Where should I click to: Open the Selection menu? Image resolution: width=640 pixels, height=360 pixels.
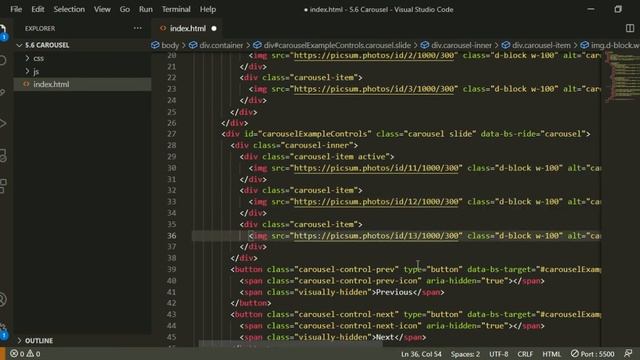(69, 9)
